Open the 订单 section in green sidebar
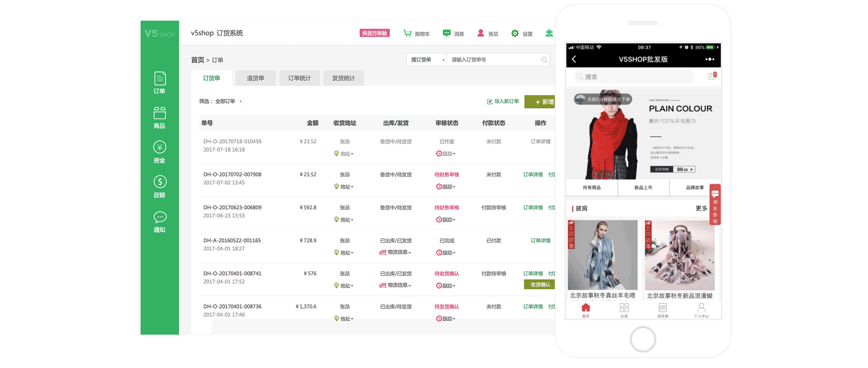Viewport: 868px width, 368px height. pyautogui.click(x=159, y=83)
